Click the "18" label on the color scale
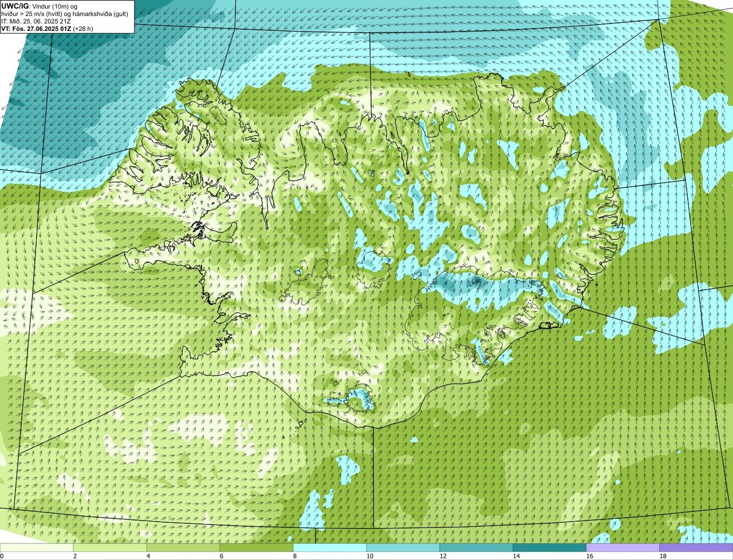 [x=663, y=556]
